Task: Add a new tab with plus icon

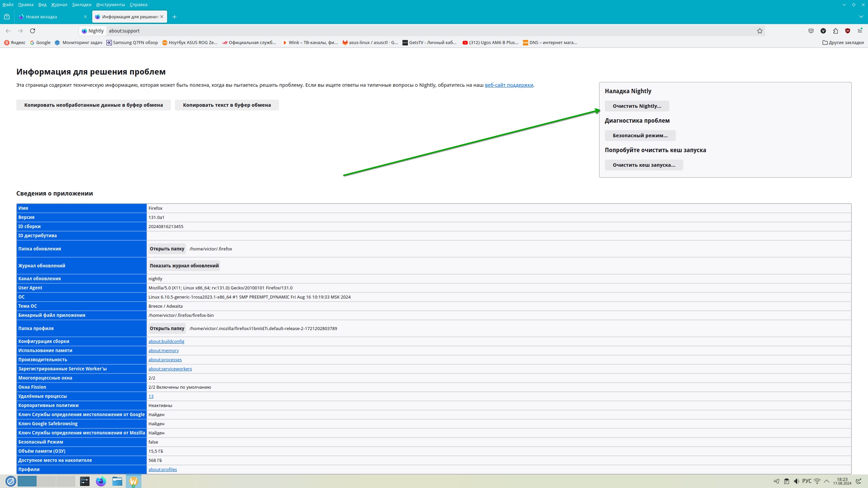Action: (x=174, y=17)
